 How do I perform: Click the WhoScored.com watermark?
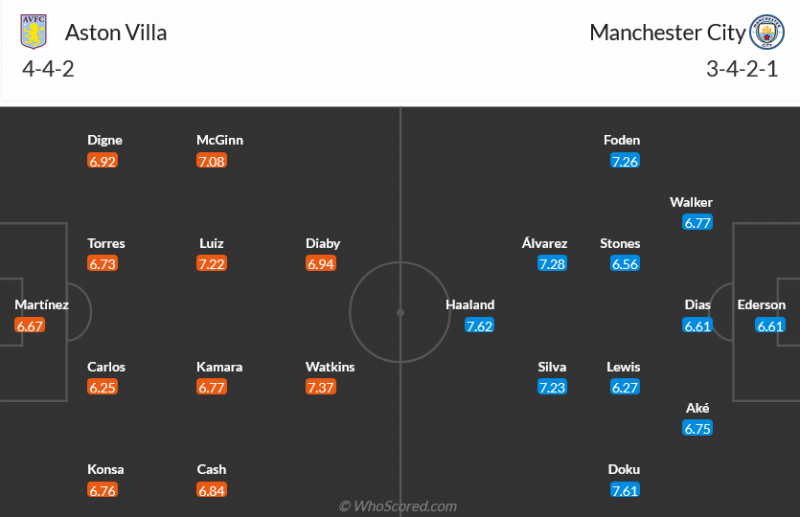tap(398, 506)
